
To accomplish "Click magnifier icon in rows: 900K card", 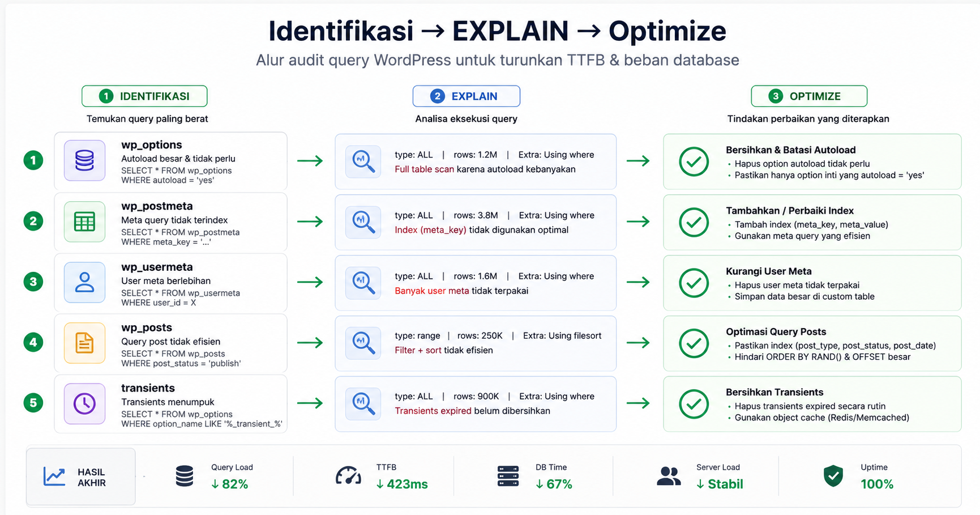I will (363, 403).
